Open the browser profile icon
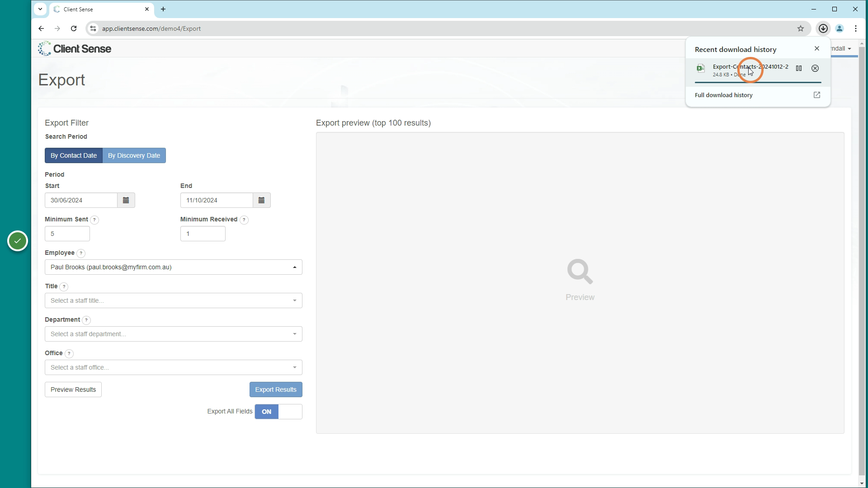This screenshot has height=488, width=868. (x=840, y=28)
